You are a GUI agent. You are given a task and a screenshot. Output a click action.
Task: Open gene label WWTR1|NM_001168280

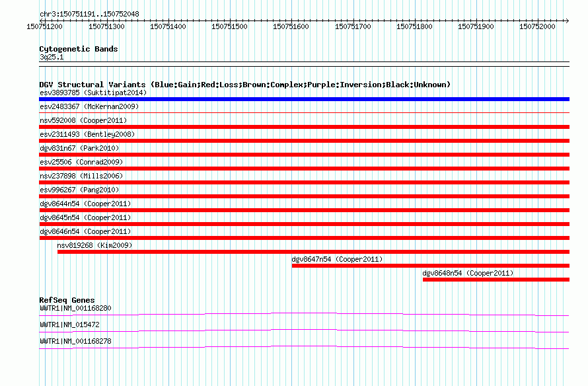[75, 309]
